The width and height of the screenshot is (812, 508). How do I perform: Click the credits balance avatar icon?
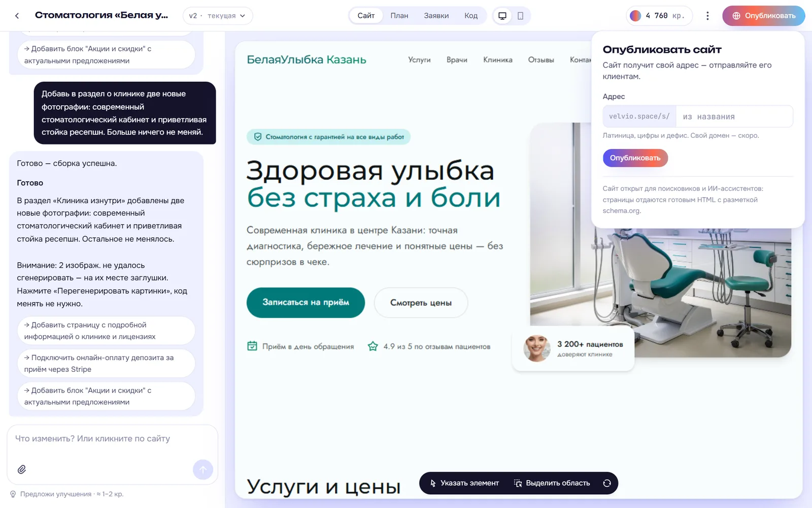(635, 16)
